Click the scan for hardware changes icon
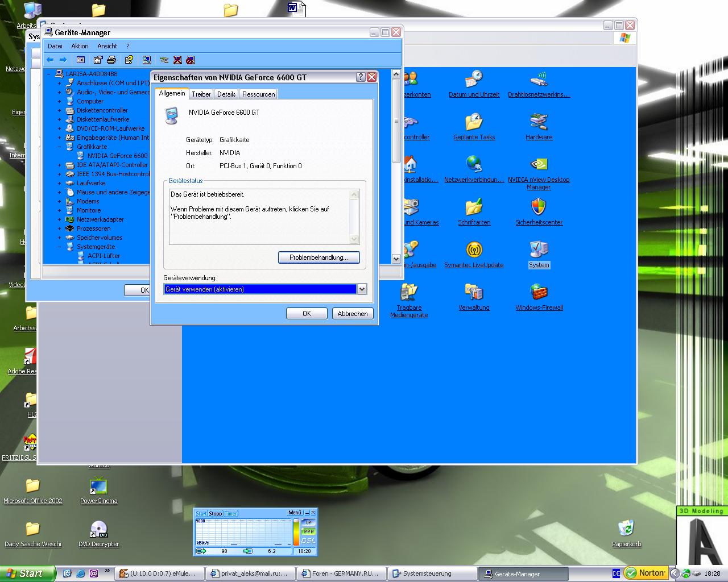This screenshot has height=582, width=728. (x=147, y=60)
